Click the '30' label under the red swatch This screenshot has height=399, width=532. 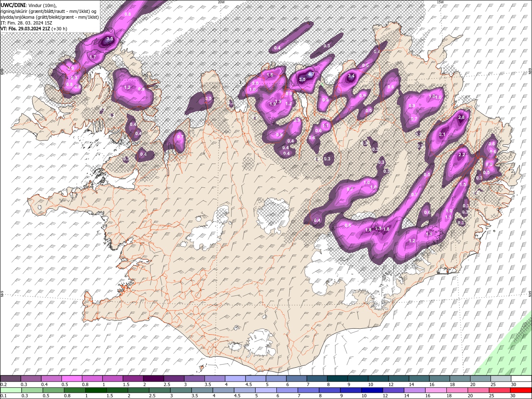point(512,396)
